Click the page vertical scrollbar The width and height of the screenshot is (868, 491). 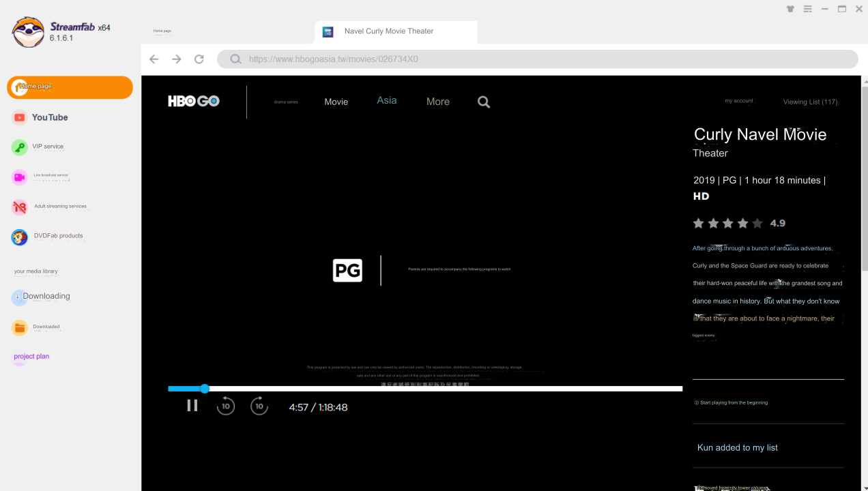[x=865, y=177]
